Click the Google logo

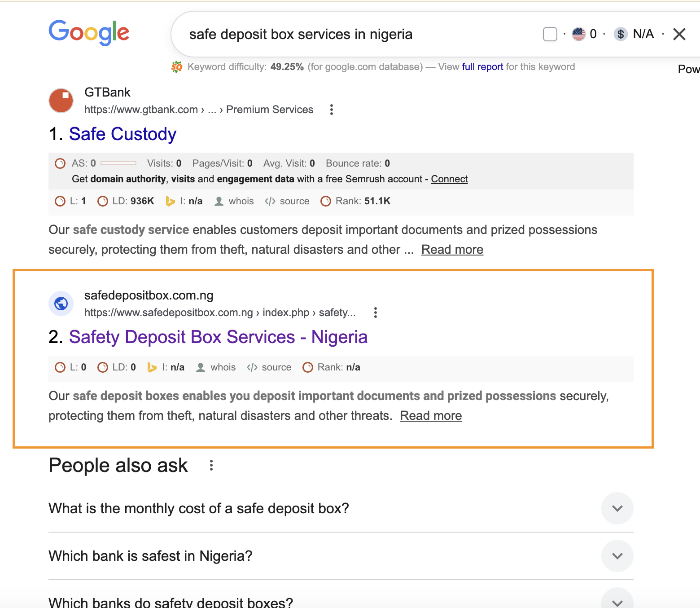[89, 32]
